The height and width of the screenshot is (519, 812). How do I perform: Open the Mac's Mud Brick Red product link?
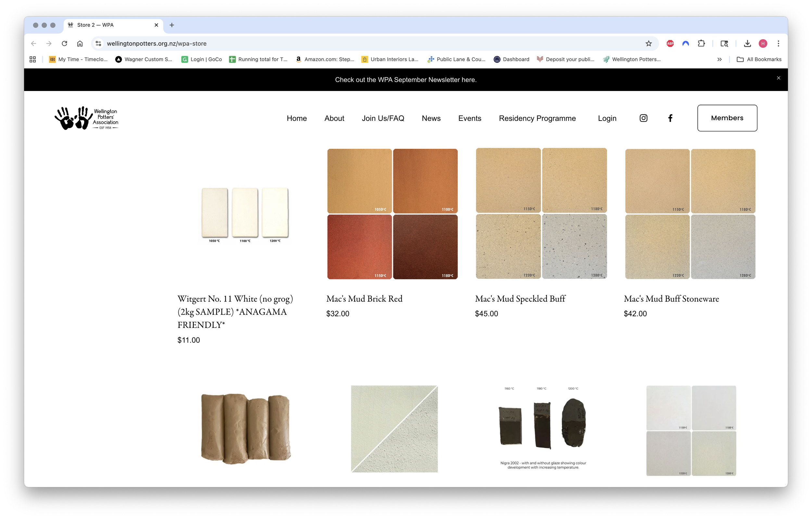point(364,299)
